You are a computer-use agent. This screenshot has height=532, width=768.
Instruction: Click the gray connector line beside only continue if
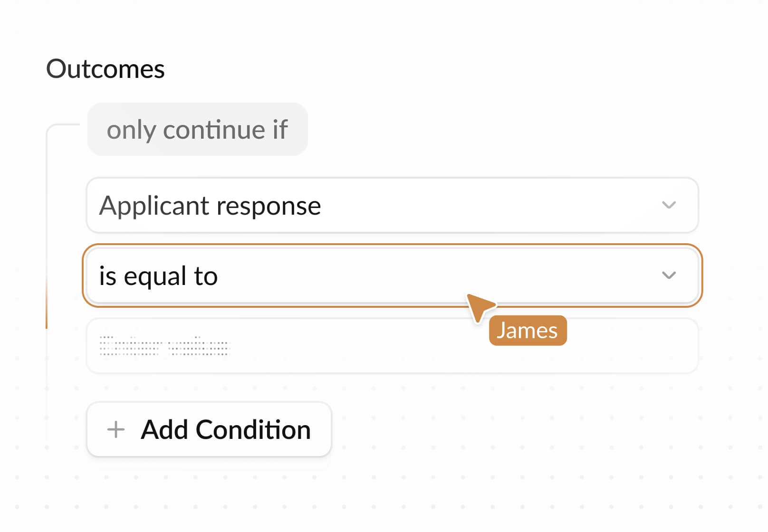[x=62, y=125]
